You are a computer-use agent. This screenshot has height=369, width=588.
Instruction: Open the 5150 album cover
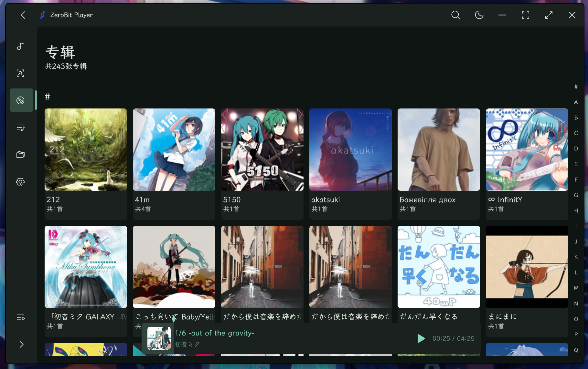point(262,149)
